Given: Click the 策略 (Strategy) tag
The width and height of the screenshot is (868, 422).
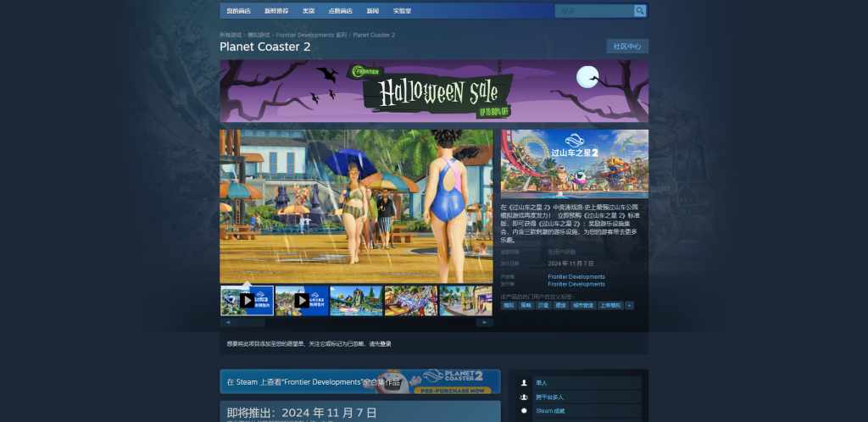Looking at the screenshot, I should pos(526,305).
